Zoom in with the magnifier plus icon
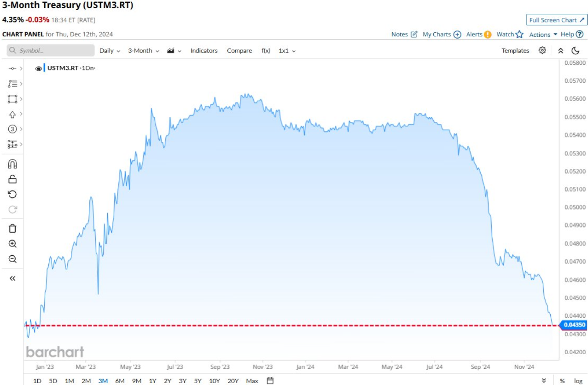 click(12, 244)
